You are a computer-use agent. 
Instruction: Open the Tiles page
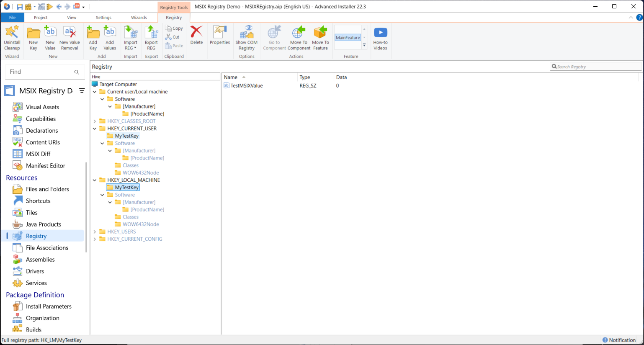(31, 213)
